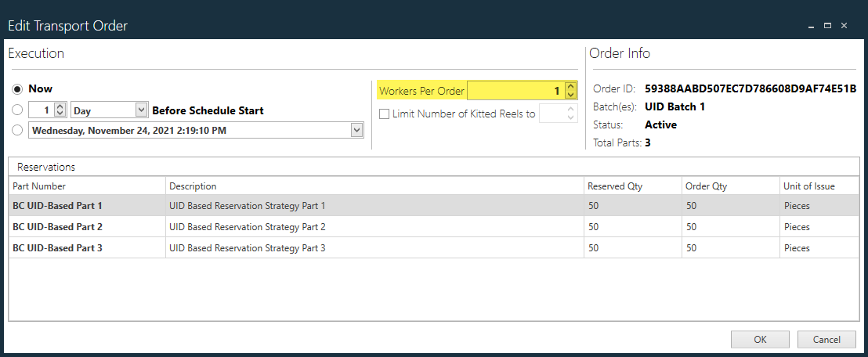Open the Day unit dropdown
Viewport: 868px width, 357px height.
(x=141, y=110)
